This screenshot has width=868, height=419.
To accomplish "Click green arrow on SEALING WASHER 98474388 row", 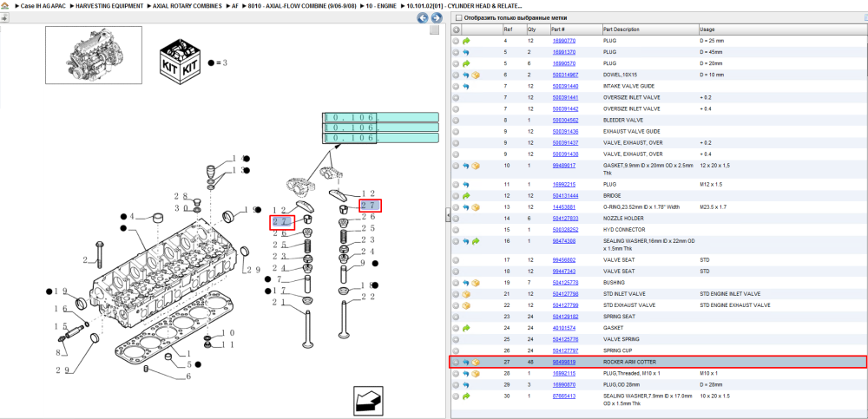I will pos(476,241).
